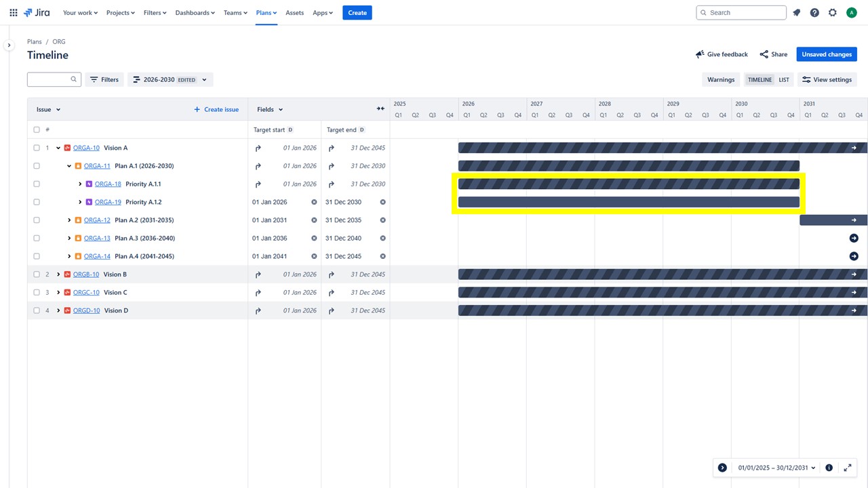Viewport: 868px width, 488px height.
Task: Open the Dashboards menu
Action: coord(195,13)
